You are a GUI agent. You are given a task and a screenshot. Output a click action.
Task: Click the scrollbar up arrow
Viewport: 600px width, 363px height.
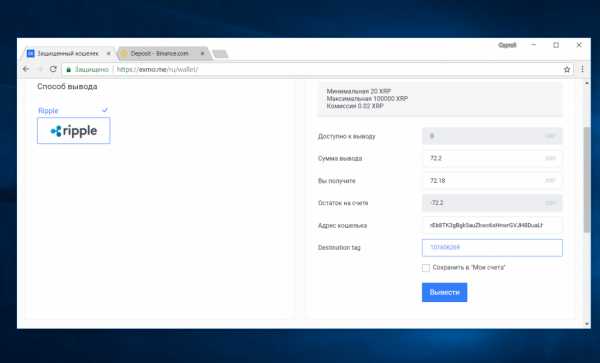pos(587,83)
